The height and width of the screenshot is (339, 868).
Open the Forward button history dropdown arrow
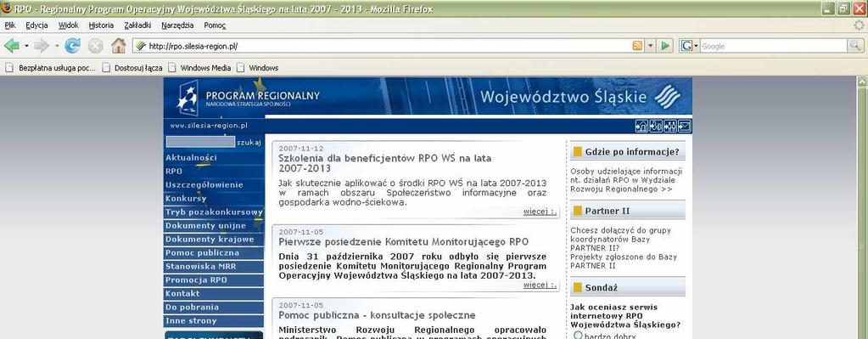pyautogui.click(x=57, y=46)
